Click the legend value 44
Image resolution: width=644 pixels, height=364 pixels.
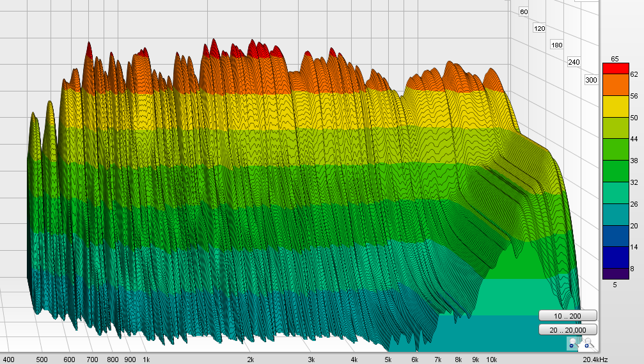[x=634, y=139]
